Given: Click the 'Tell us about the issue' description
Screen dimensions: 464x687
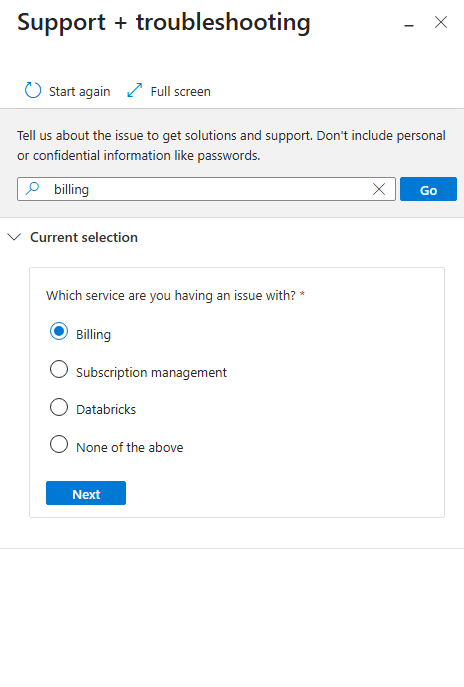Looking at the screenshot, I should point(231,145).
